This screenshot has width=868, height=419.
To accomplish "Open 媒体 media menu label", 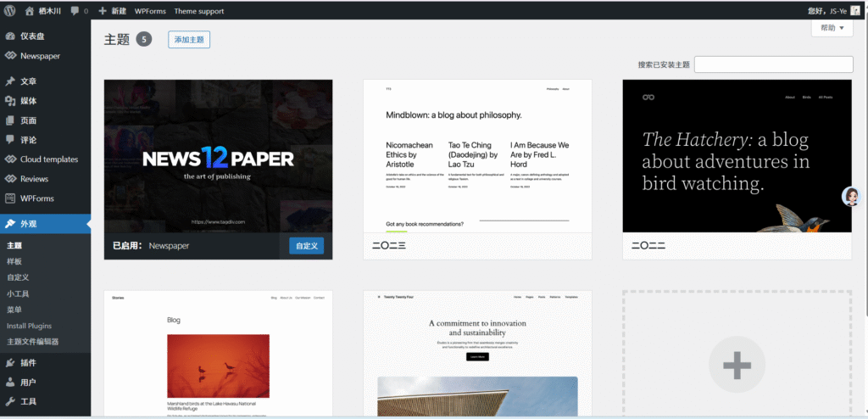I will [29, 101].
